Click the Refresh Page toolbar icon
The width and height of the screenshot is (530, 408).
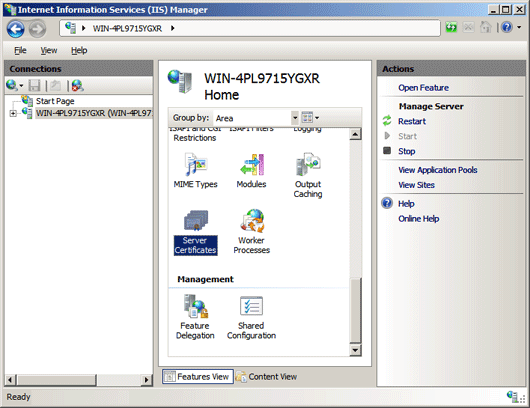451,27
